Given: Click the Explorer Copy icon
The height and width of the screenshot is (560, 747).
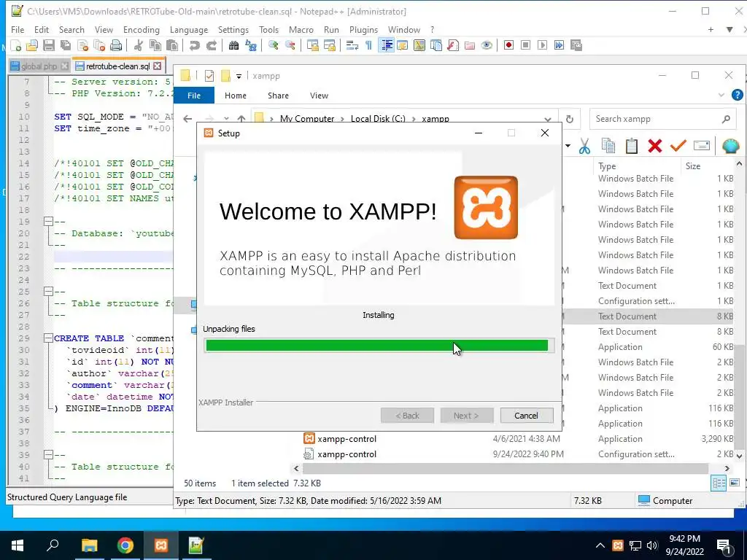Looking at the screenshot, I should (x=608, y=146).
